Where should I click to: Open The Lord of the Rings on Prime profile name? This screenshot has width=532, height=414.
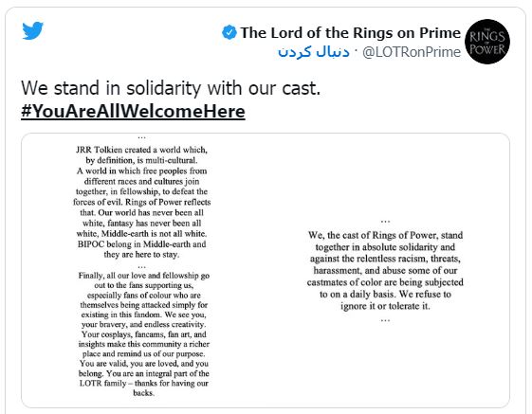(351, 32)
